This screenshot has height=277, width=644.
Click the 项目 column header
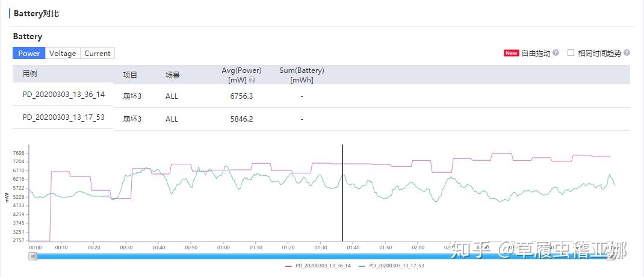coord(130,75)
